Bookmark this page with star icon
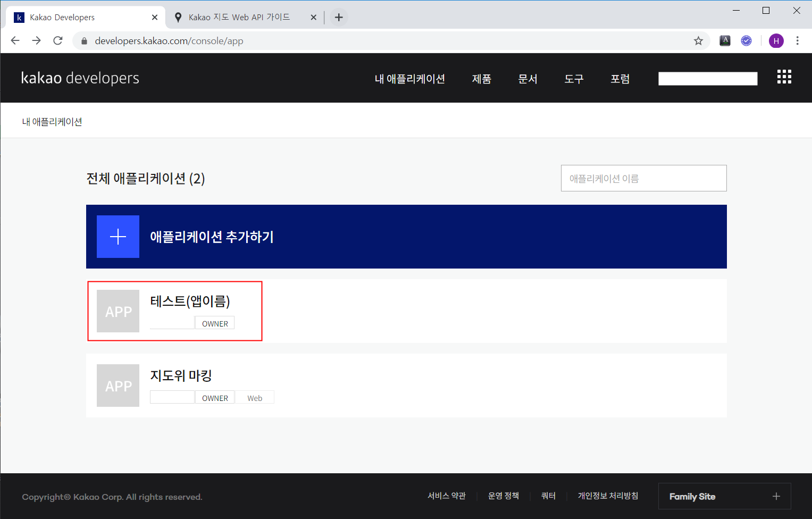The image size is (812, 519). (x=698, y=41)
